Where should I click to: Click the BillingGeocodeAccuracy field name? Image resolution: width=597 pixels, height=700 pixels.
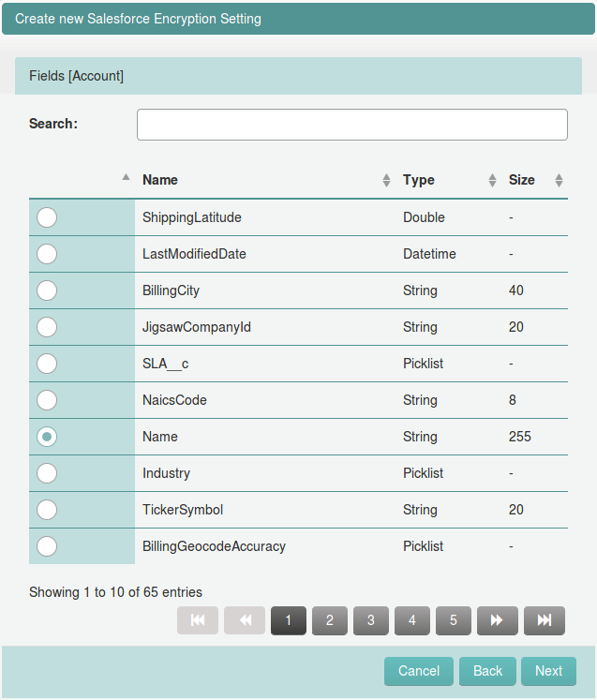pos(214,546)
